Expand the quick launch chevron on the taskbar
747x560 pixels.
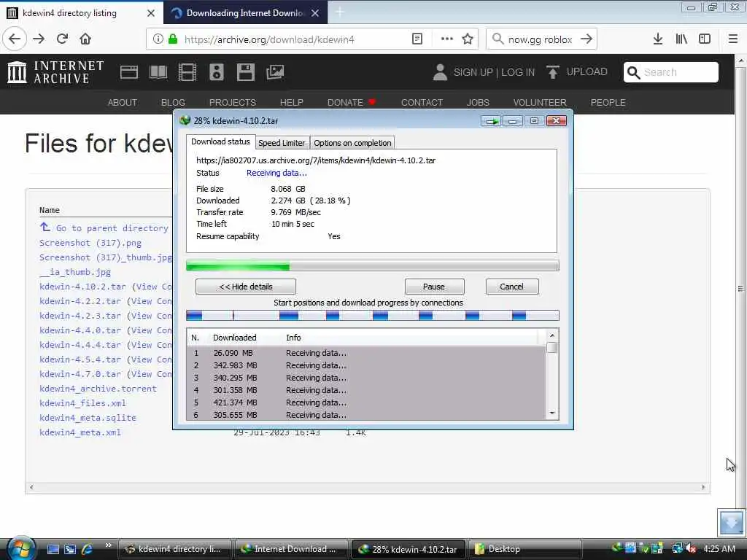click(108, 545)
